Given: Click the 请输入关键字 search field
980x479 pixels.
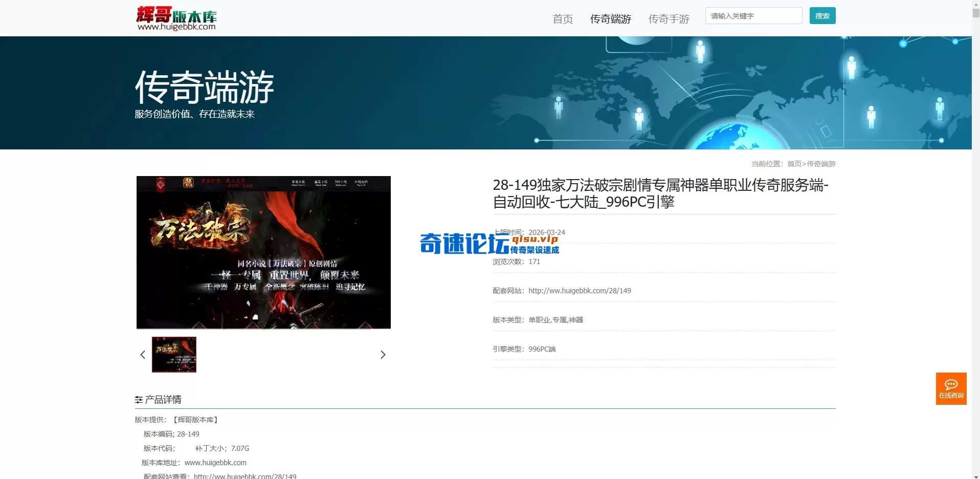Looking at the screenshot, I should [x=753, y=15].
